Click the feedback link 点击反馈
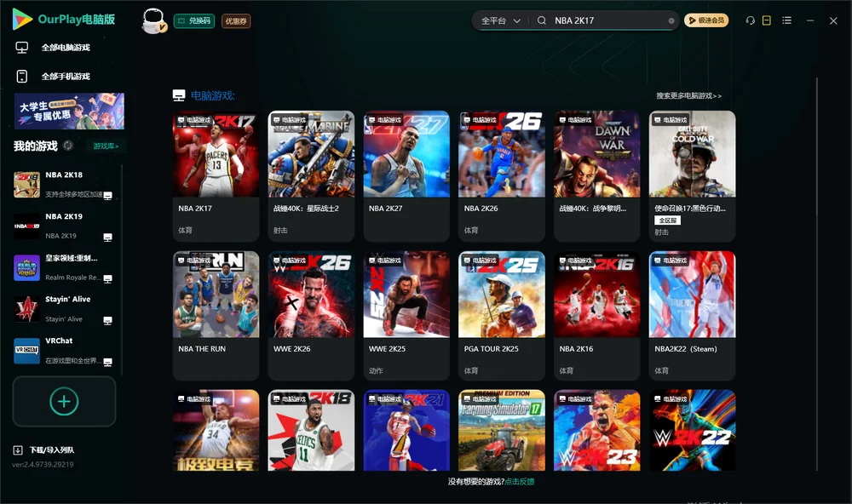 click(520, 482)
